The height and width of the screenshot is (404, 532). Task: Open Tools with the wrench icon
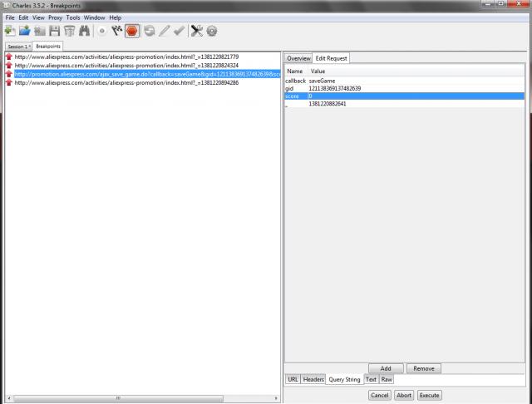tap(196, 31)
